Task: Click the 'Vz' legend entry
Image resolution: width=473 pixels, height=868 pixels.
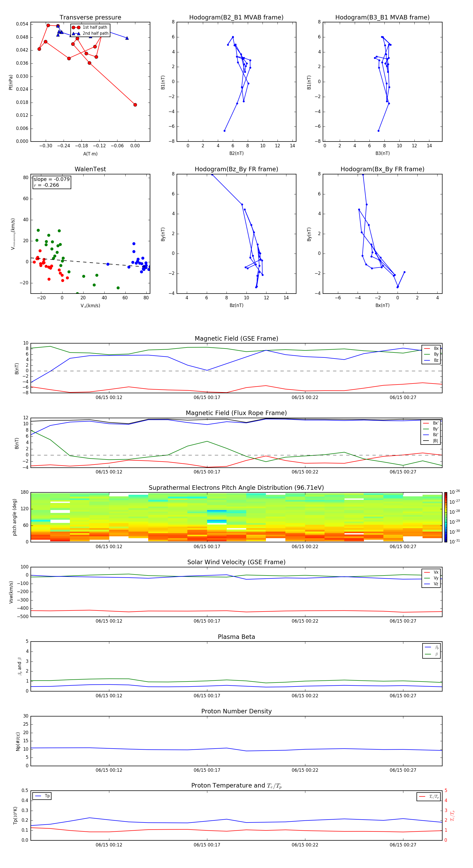Action: (x=431, y=584)
